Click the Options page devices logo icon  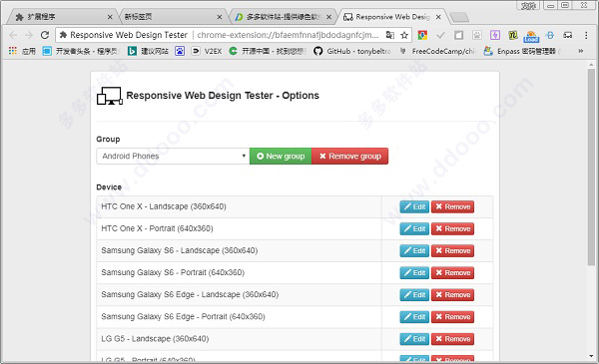click(x=109, y=96)
